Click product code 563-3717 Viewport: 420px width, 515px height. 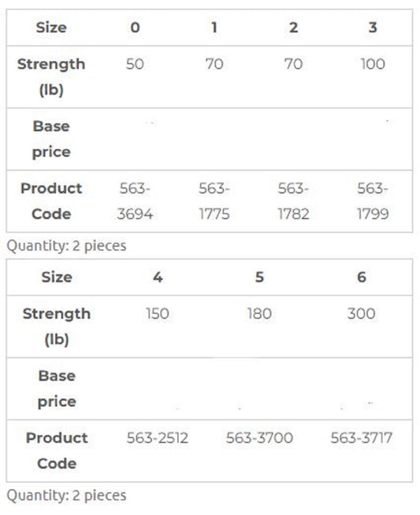pos(361,438)
